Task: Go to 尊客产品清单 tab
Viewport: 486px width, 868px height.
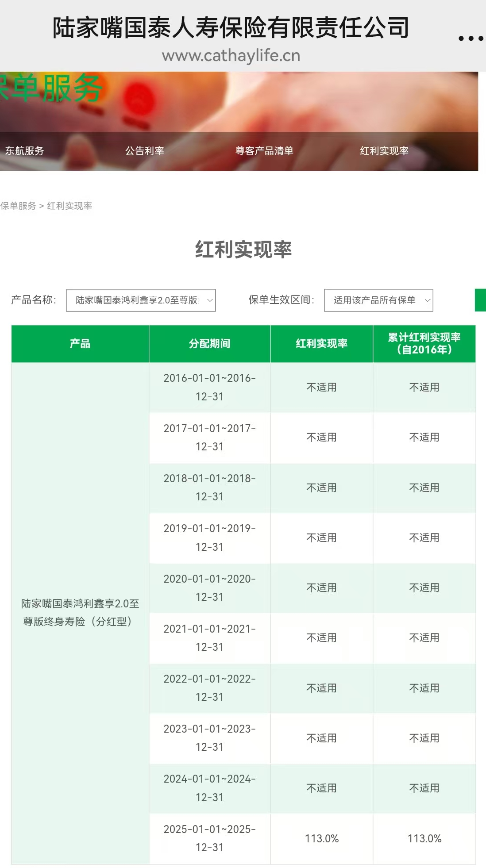Action: pyautogui.click(x=264, y=151)
